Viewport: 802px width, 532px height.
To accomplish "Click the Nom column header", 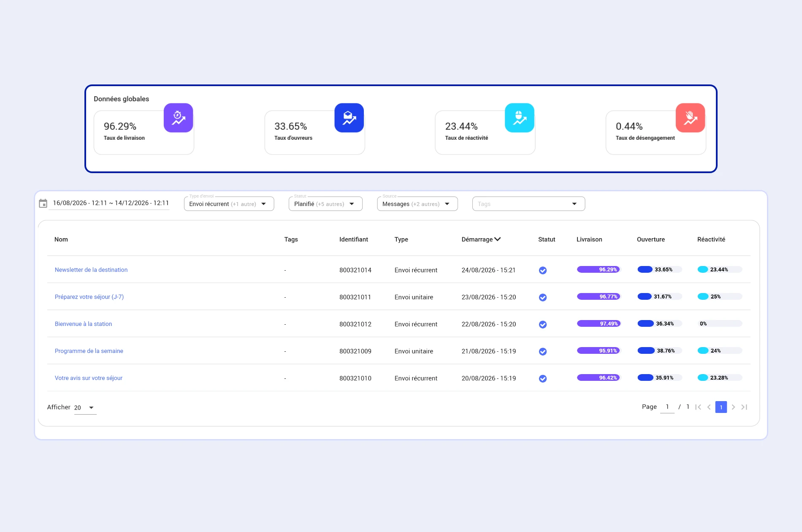I will coord(61,239).
